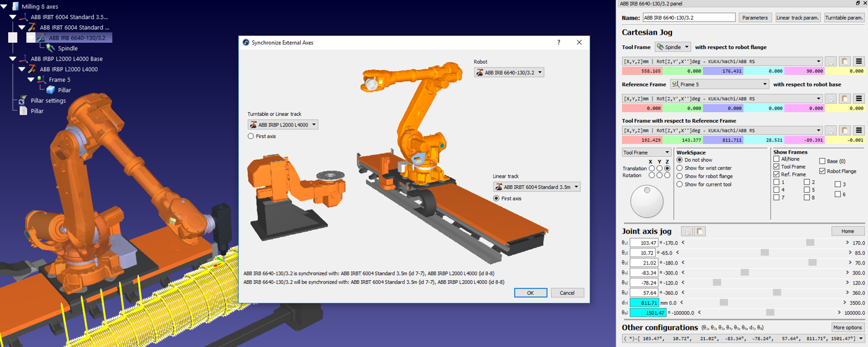
Task: Open the robot Parameters button
Action: point(755,17)
